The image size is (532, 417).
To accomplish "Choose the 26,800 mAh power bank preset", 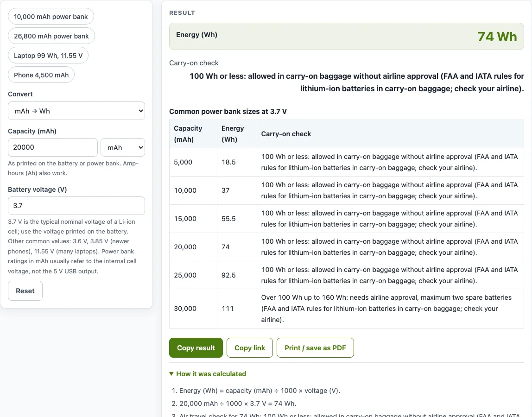I will (x=51, y=36).
